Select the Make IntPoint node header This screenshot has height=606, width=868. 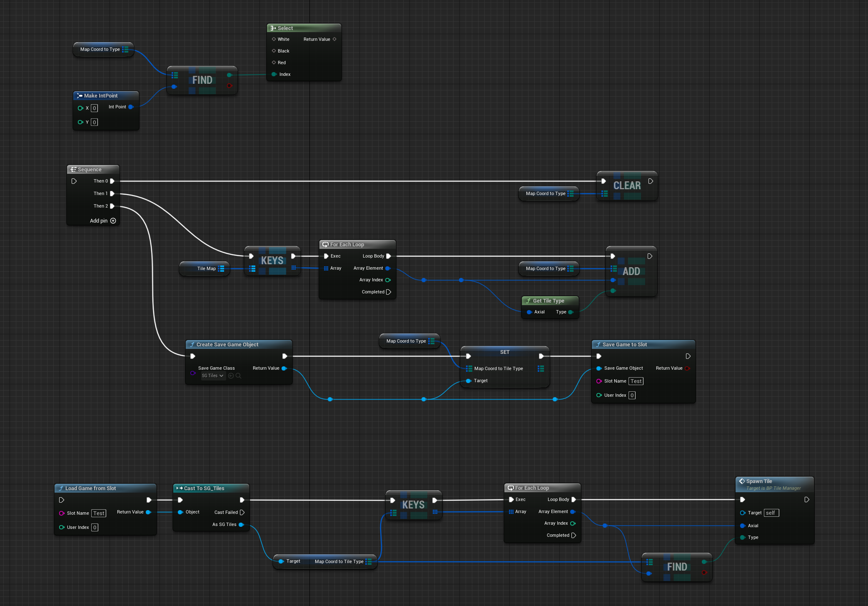[x=106, y=95]
